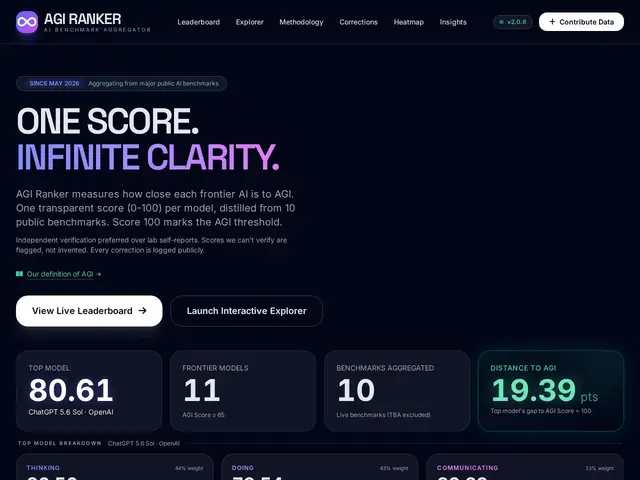
Task: Click the SINCE MAY 2026 badge
Action: [x=54, y=83]
